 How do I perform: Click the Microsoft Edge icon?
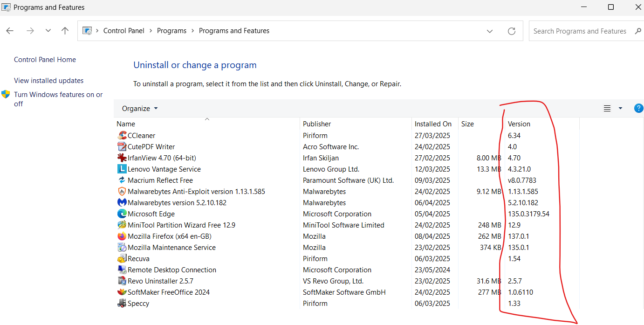click(x=122, y=214)
